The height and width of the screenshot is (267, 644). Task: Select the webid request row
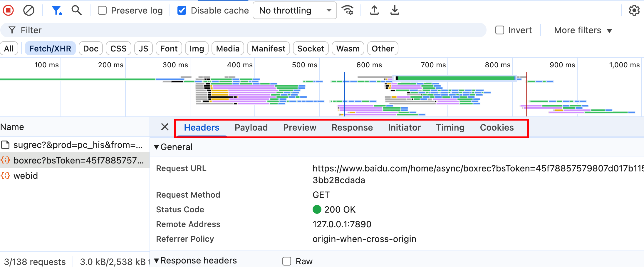click(26, 176)
